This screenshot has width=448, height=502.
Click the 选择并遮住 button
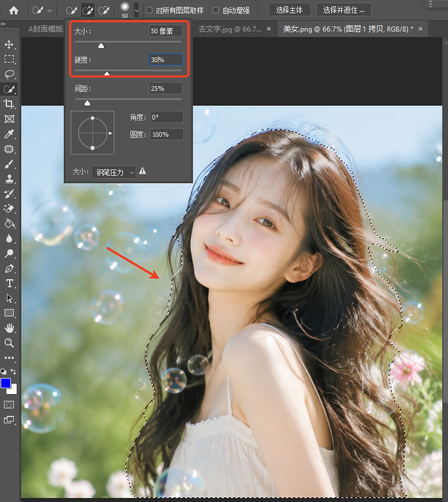(343, 10)
